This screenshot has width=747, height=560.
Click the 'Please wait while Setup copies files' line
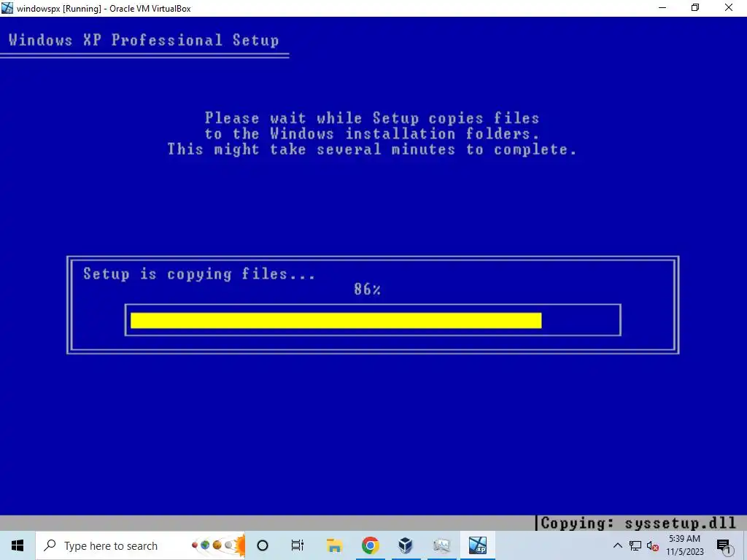coord(372,118)
